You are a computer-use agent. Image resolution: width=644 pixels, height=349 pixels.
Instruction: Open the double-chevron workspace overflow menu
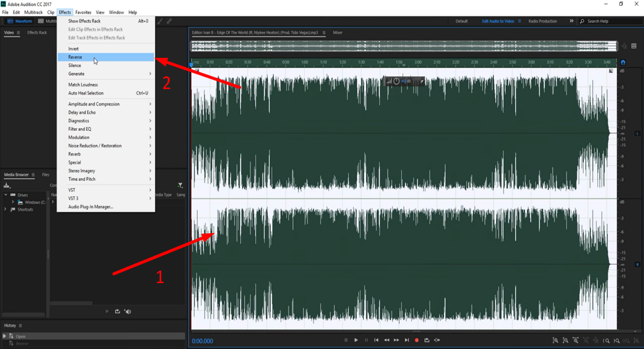click(x=571, y=21)
